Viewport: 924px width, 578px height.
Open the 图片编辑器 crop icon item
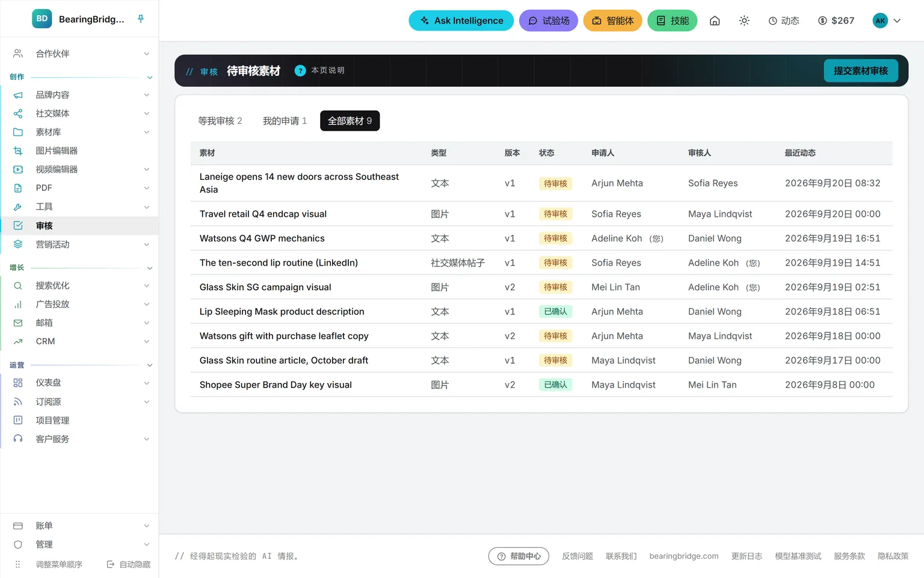18,151
